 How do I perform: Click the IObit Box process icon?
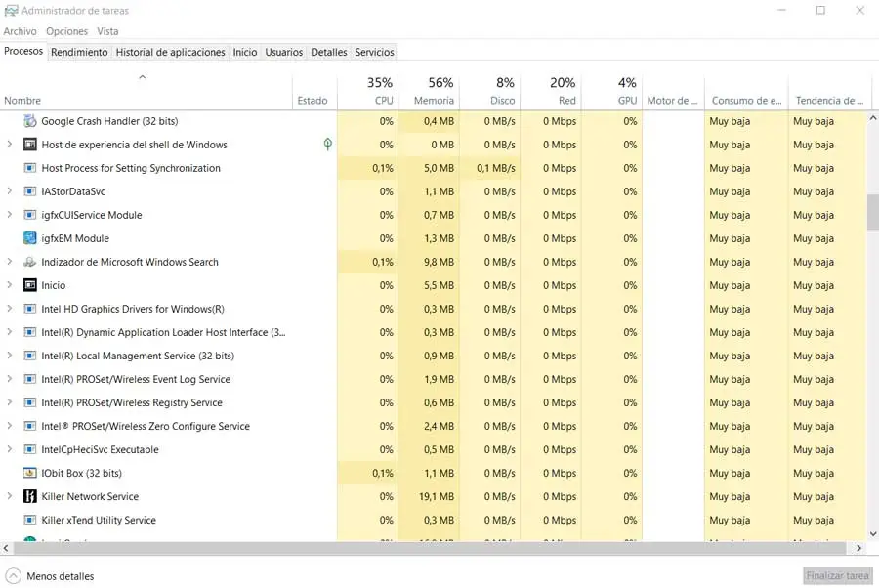point(29,473)
